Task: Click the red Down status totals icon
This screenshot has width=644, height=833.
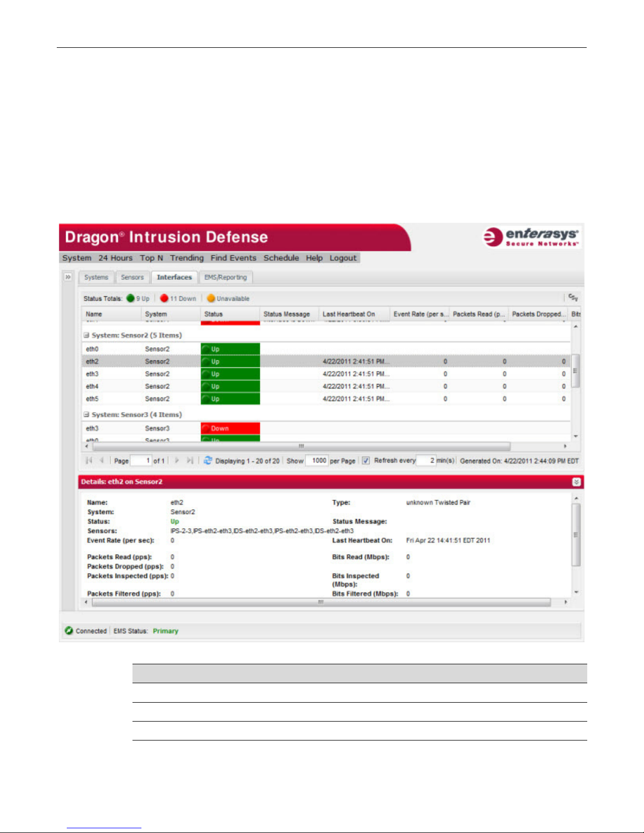Action: pyautogui.click(x=164, y=298)
